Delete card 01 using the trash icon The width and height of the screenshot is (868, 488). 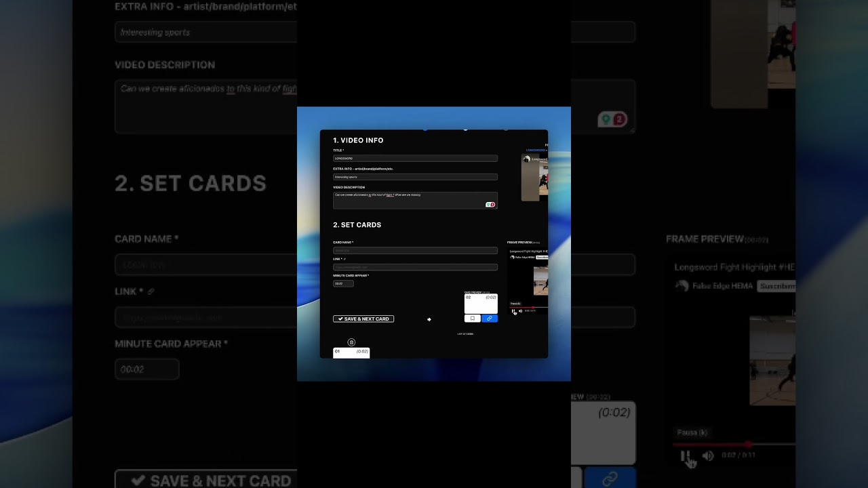[x=351, y=342]
